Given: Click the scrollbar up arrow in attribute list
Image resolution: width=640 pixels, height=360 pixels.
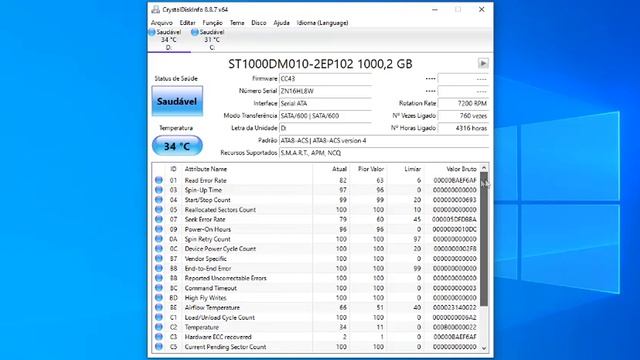Looking at the screenshot, I should (x=484, y=168).
